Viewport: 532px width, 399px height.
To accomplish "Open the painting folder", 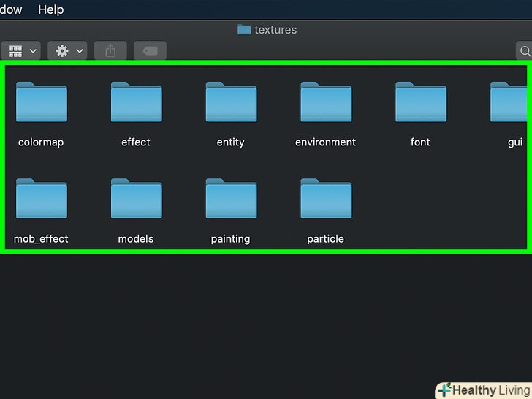I will click(231, 199).
